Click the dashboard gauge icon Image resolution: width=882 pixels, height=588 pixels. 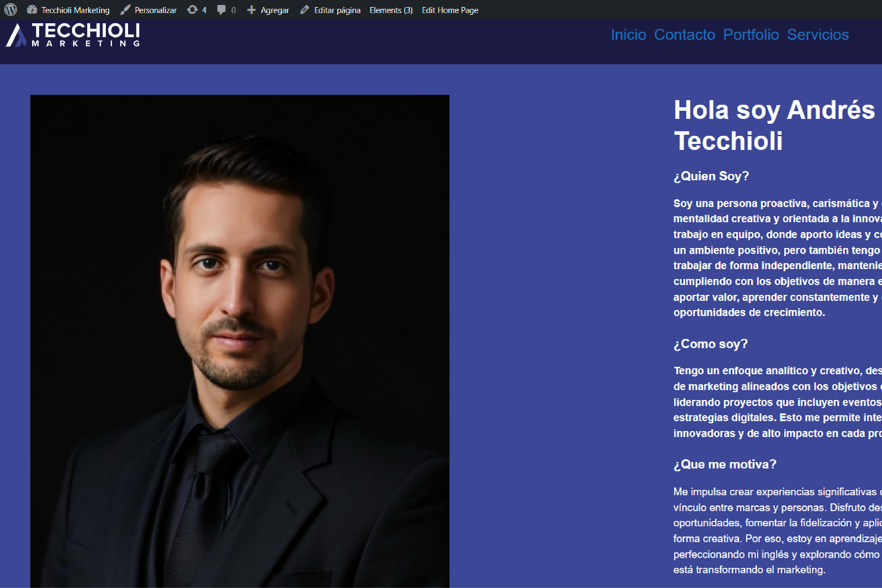(x=32, y=10)
